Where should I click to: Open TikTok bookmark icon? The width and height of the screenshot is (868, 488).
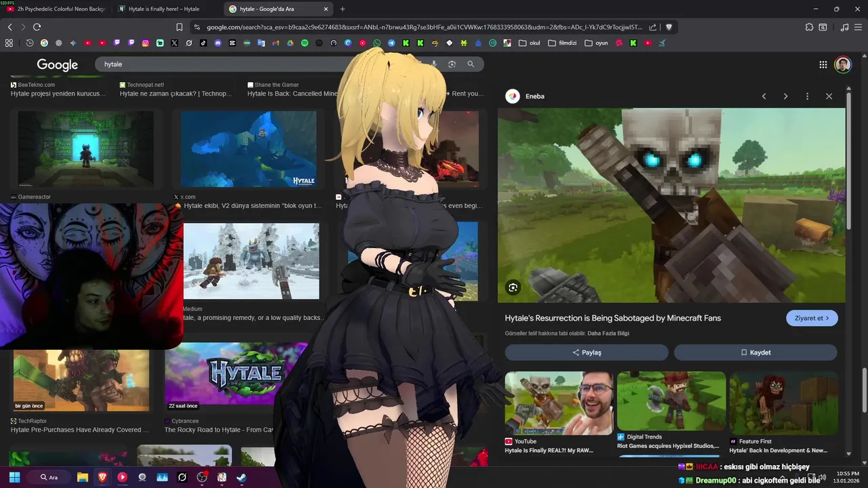203,43
